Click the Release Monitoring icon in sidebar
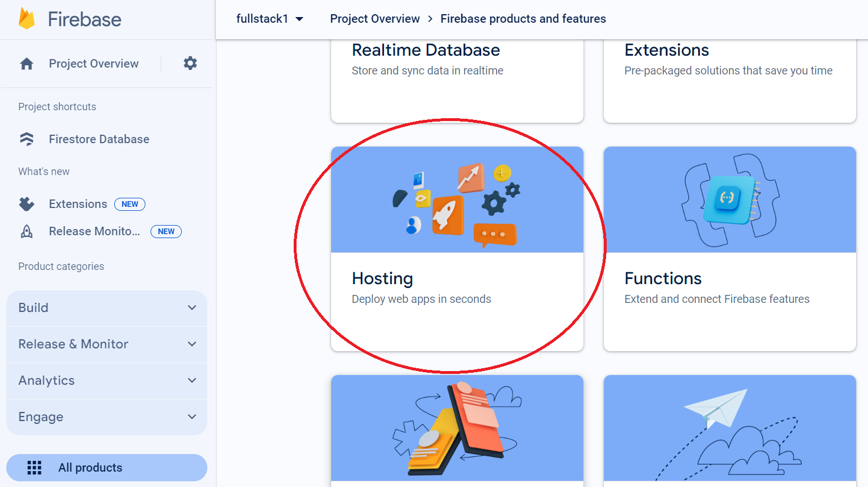868x487 pixels. [x=26, y=231]
